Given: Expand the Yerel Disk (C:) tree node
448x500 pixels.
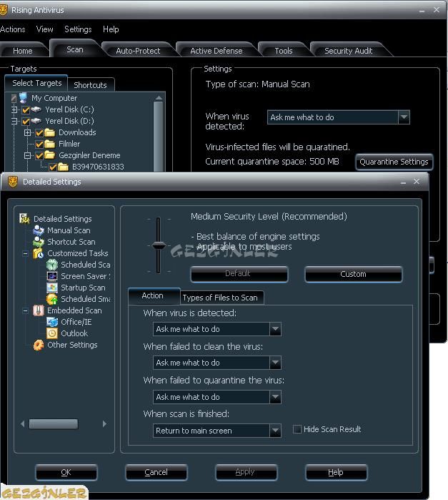Looking at the screenshot, I should click(14, 109).
